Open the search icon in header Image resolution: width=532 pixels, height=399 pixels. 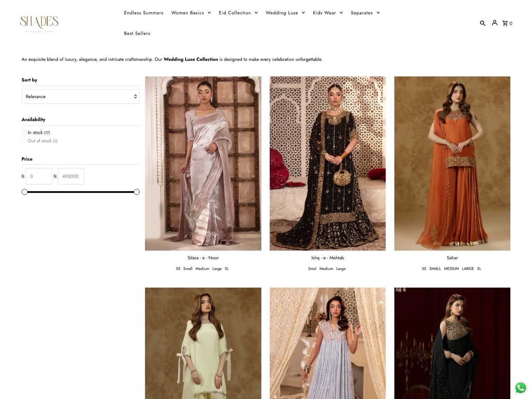point(482,23)
